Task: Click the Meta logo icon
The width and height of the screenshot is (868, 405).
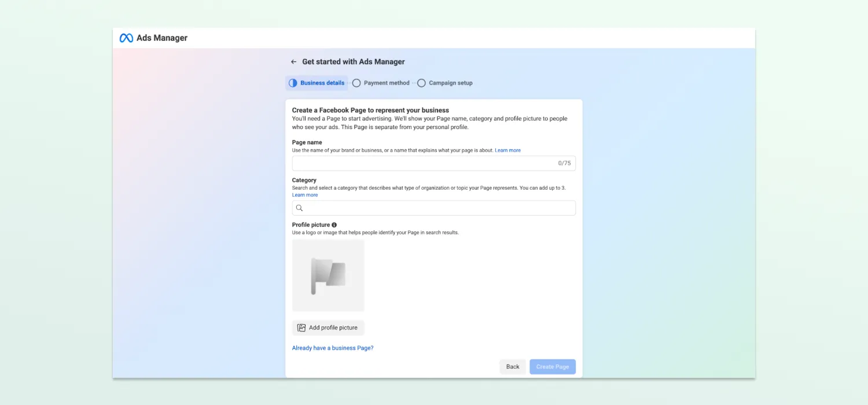Action: coord(126,38)
